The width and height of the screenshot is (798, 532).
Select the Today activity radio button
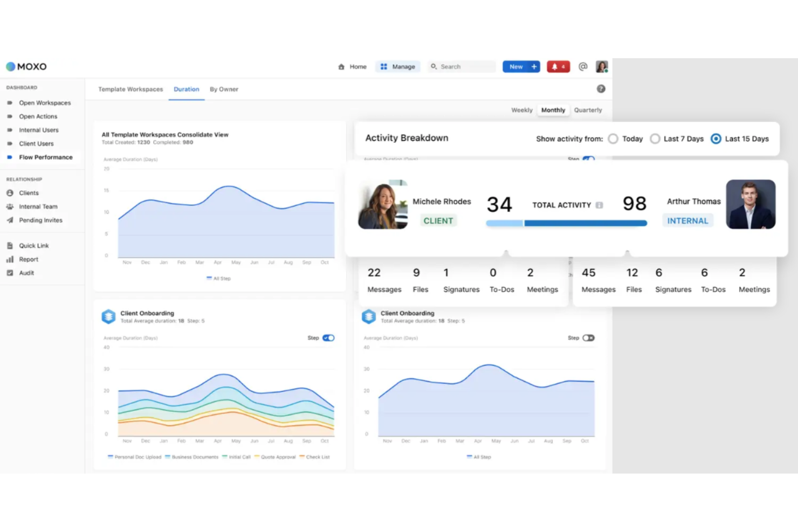point(613,139)
